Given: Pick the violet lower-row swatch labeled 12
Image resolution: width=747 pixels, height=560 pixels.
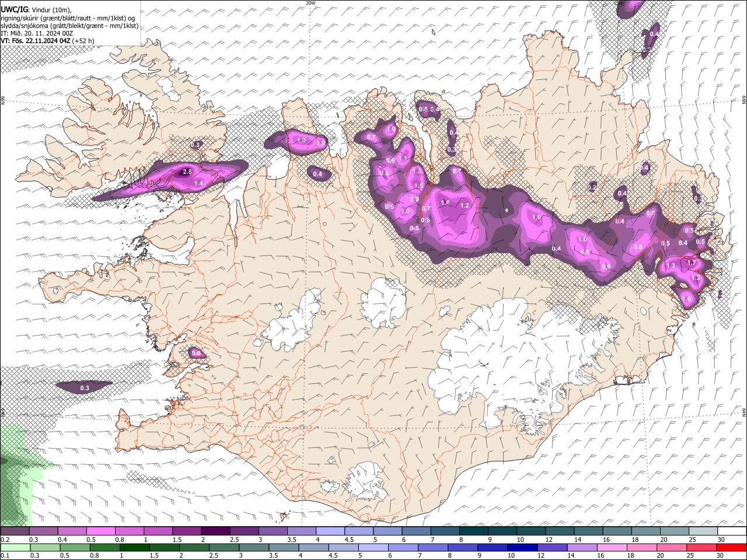Looking at the screenshot, I should pyautogui.click(x=552, y=547).
